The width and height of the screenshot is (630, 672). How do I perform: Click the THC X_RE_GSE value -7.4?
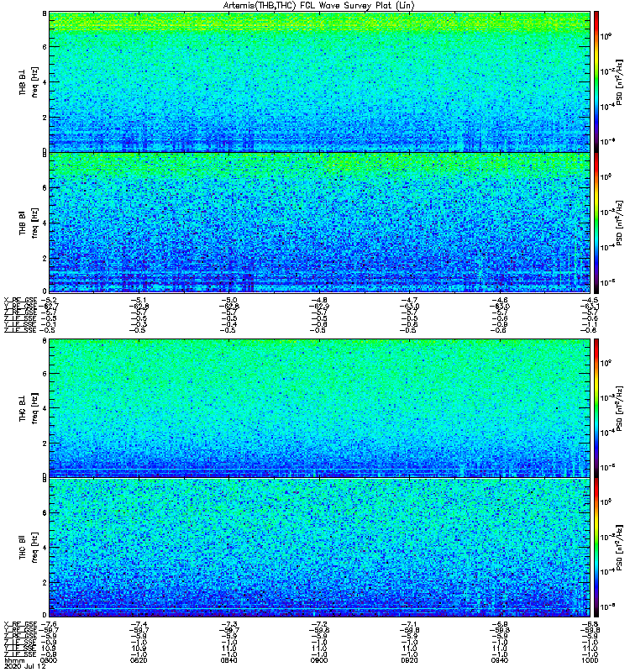(139, 624)
